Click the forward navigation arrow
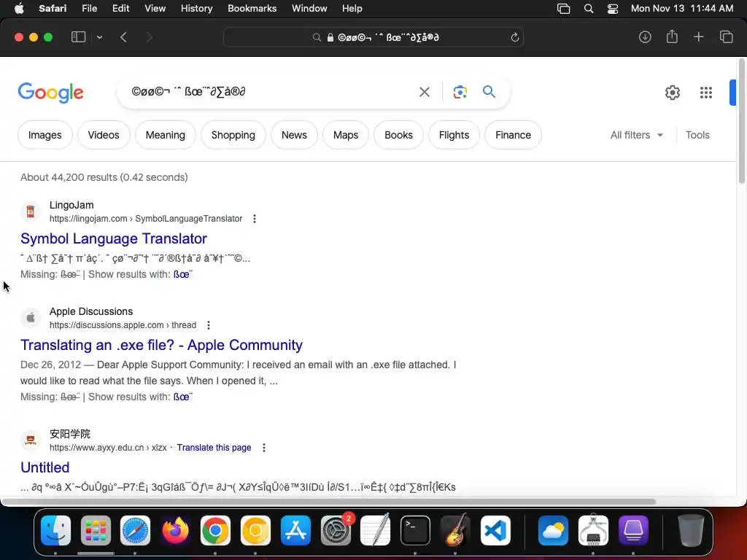The height and width of the screenshot is (560, 747). [x=149, y=37]
